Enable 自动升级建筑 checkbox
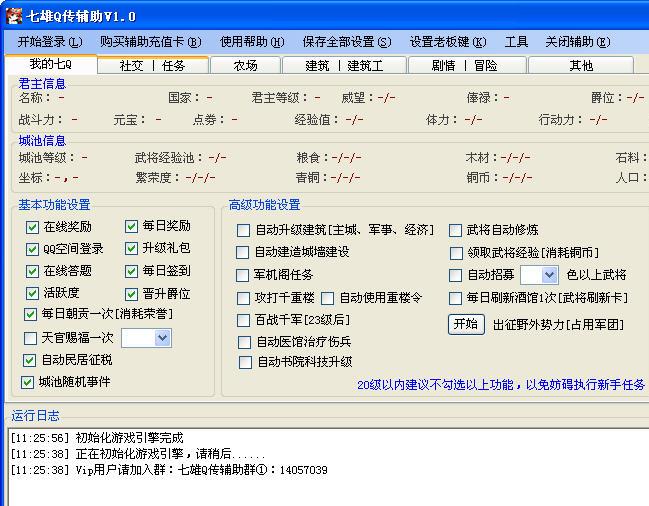Image resolution: width=649 pixels, height=506 pixels. (243, 230)
